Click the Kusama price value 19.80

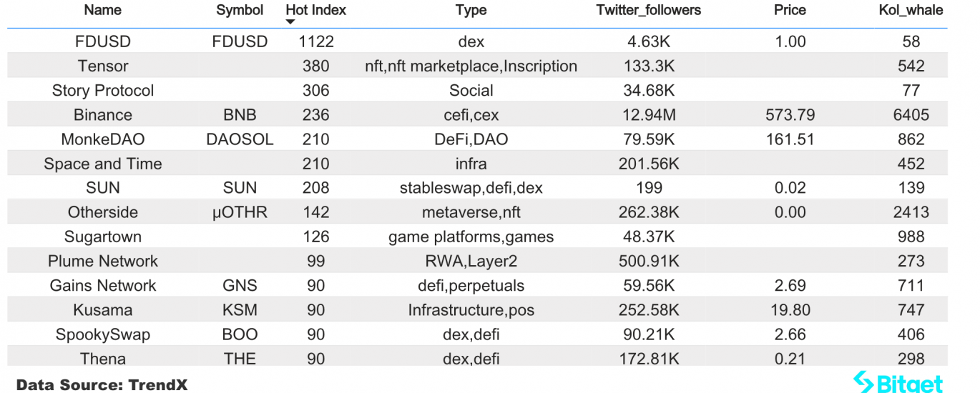[790, 310]
